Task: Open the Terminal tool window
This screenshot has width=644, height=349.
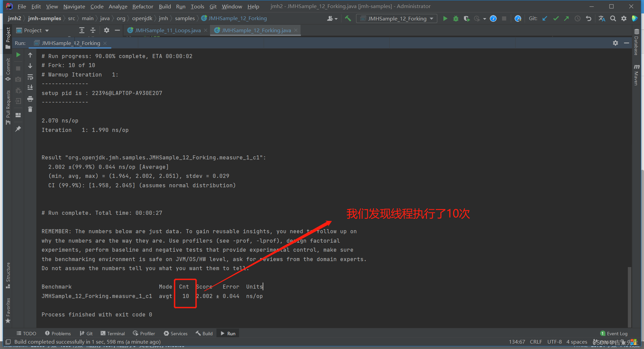Action: pyautogui.click(x=113, y=334)
